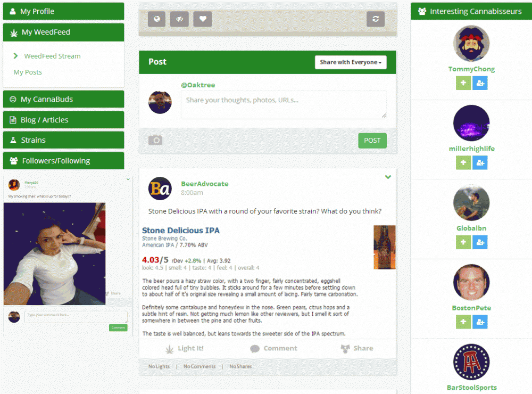This screenshot has width=532, height=394.
Task: Open the smoking chair selfie thumbnail
Action: pos(55,254)
